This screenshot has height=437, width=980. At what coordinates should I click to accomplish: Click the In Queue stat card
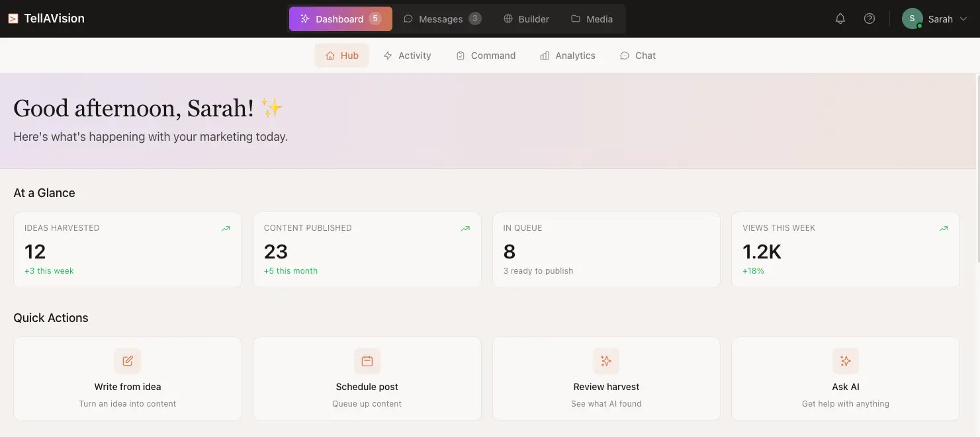pyautogui.click(x=605, y=249)
